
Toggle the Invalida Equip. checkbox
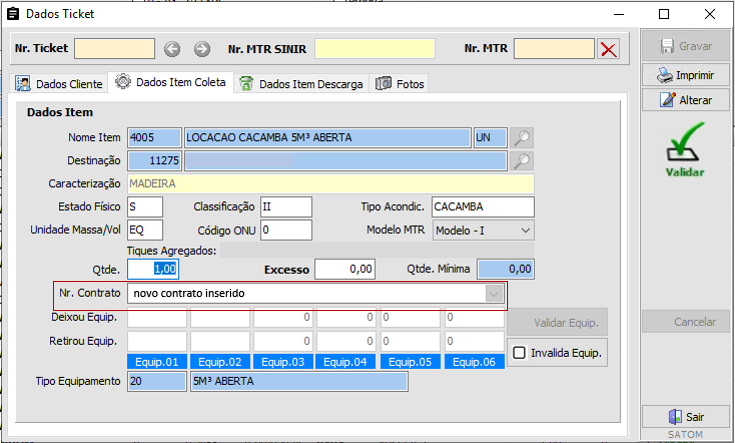519,352
